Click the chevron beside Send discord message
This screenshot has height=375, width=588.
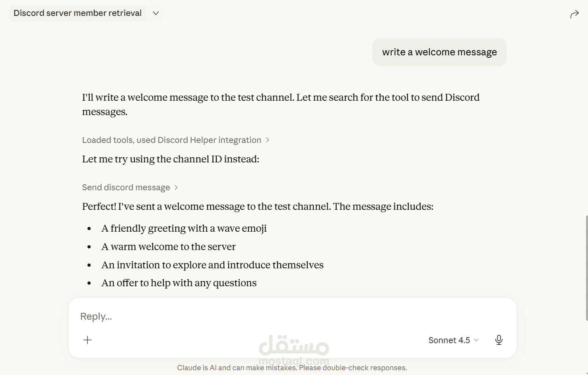(x=176, y=187)
